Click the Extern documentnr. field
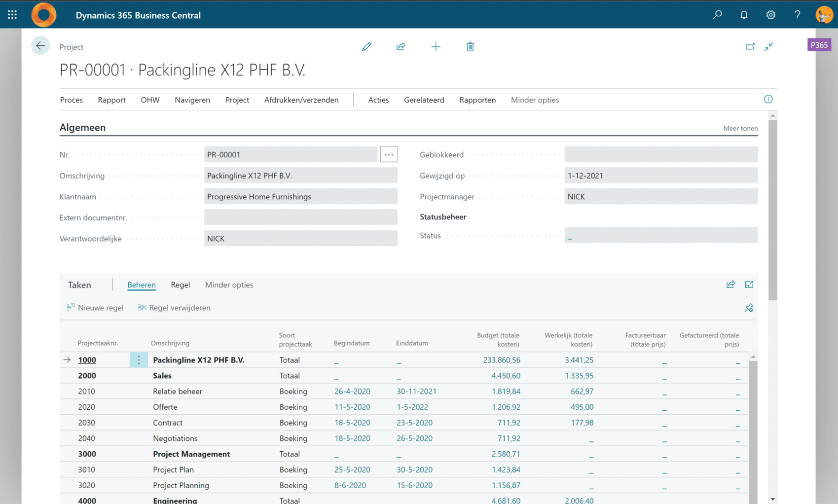838x504 pixels. [x=301, y=217]
